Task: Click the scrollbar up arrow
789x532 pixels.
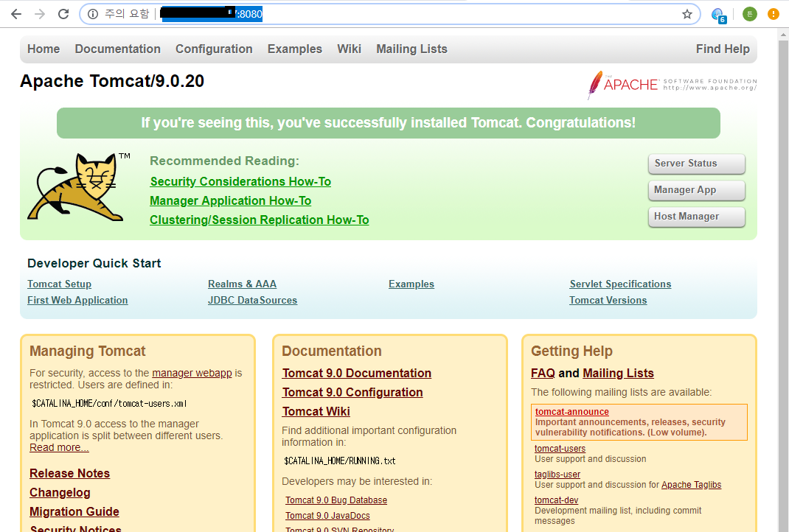Action: point(783,35)
